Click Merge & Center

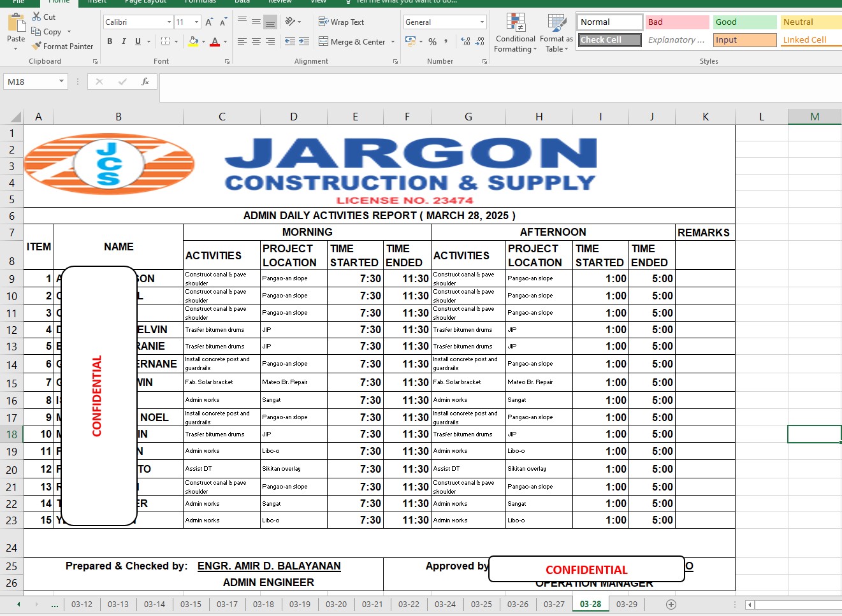pos(352,41)
